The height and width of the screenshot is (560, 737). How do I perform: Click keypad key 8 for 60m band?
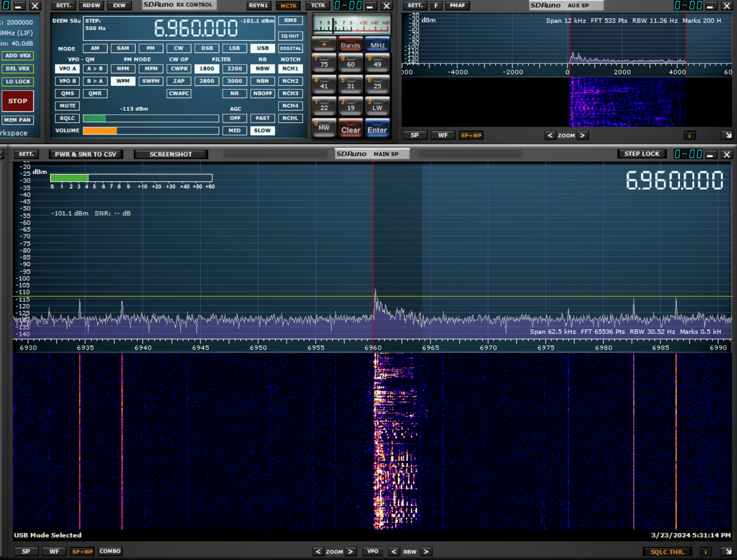(x=351, y=62)
